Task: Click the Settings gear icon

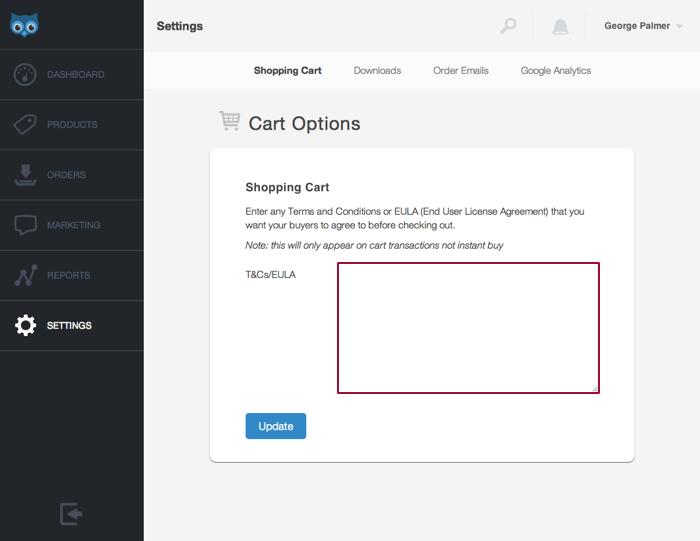Action: coord(26,325)
